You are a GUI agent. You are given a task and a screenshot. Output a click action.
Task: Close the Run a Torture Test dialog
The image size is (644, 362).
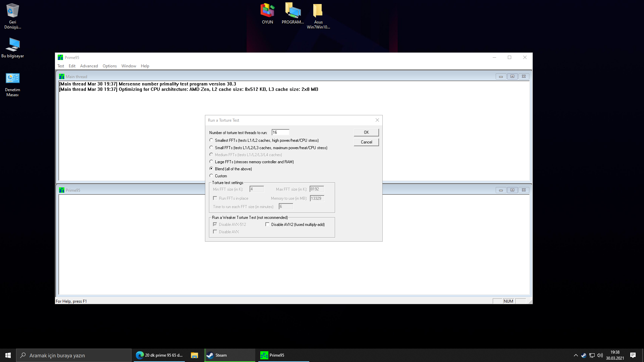pos(377,120)
